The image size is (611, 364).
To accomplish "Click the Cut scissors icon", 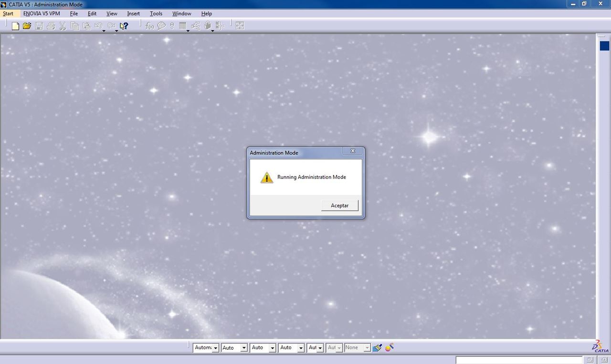I will (x=63, y=26).
